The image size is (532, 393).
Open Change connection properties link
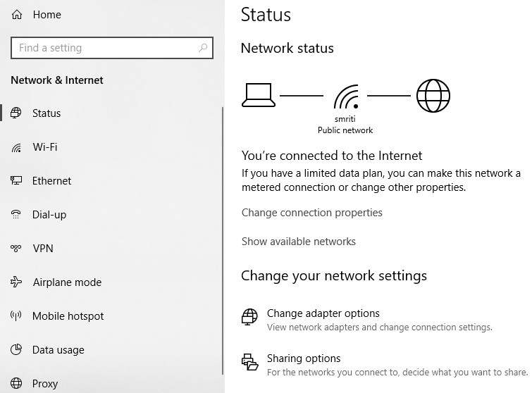[x=311, y=213]
